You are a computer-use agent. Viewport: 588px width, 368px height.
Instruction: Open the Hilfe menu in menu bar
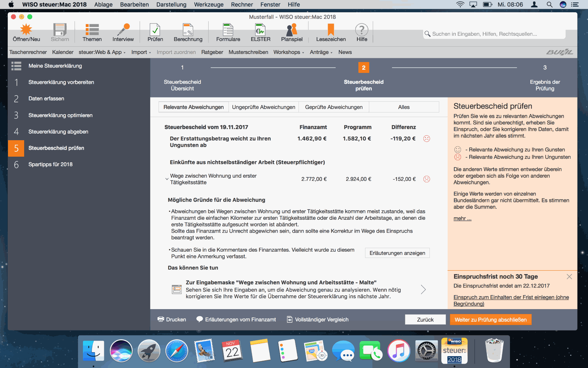coord(294,5)
